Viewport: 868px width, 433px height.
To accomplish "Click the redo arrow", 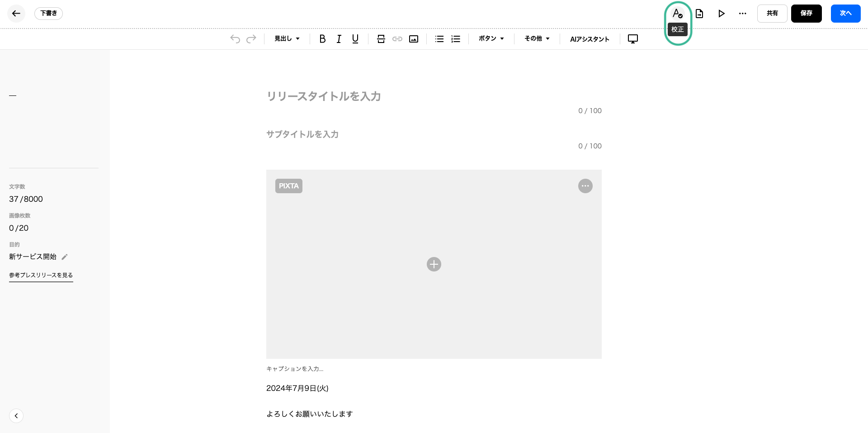I will (x=251, y=39).
